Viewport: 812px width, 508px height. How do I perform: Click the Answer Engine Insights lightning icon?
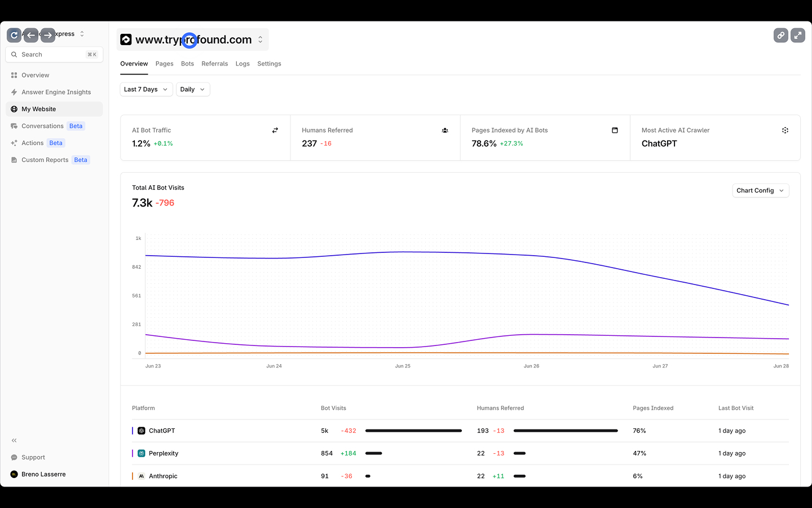[14, 92]
